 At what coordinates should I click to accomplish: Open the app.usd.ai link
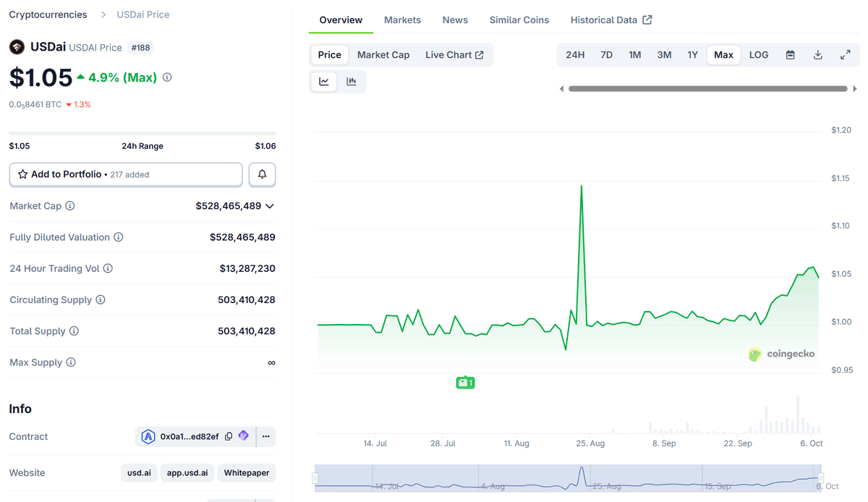[187, 473]
